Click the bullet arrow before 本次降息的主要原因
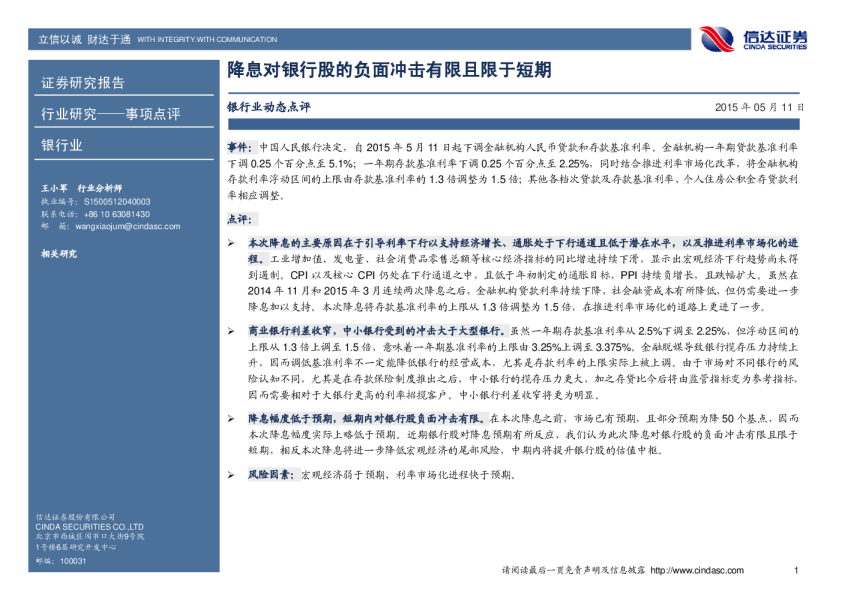 tap(231, 243)
